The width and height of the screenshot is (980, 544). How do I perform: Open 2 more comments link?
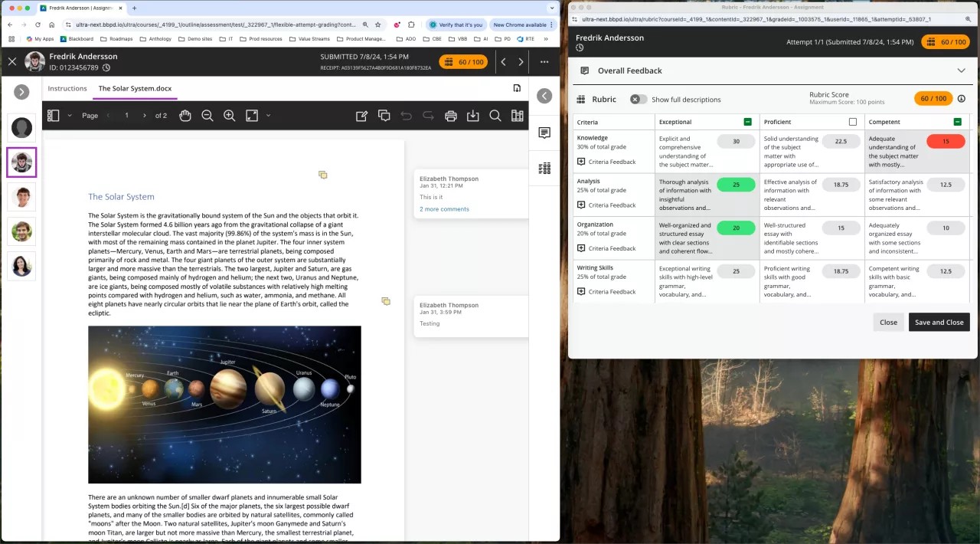click(444, 208)
